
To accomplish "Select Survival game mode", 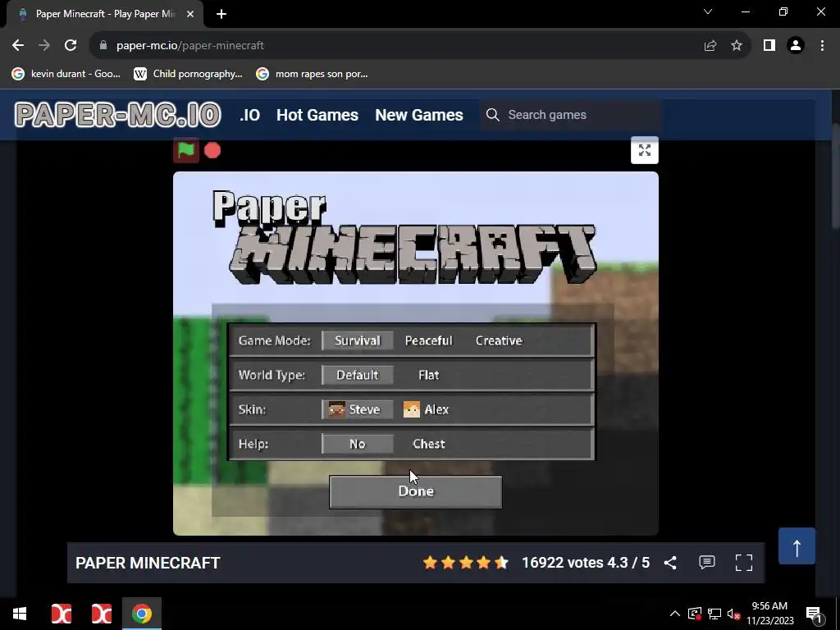I will [358, 340].
